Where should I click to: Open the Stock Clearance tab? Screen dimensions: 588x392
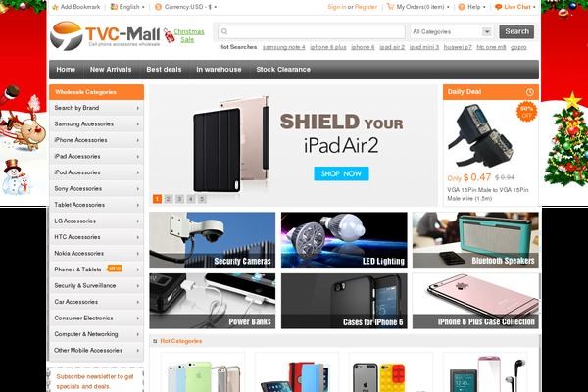tap(283, 69)
